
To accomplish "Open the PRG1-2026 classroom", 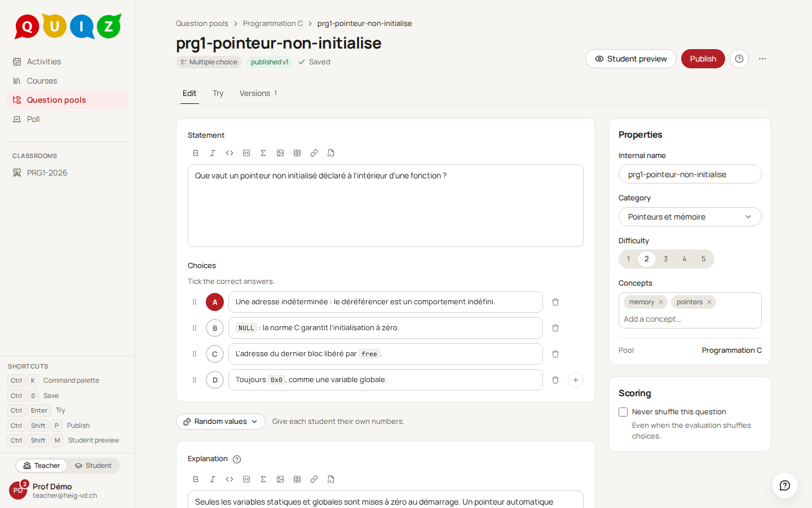I will pyautogui.click(x=68, y=173).
